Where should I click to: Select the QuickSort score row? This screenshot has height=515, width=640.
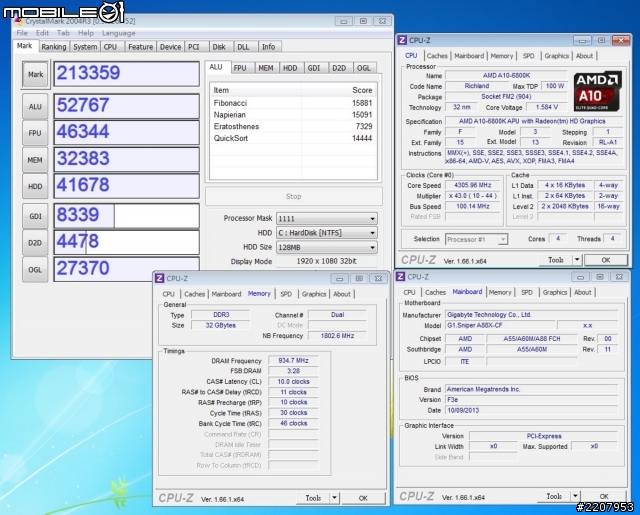[293, 138]
